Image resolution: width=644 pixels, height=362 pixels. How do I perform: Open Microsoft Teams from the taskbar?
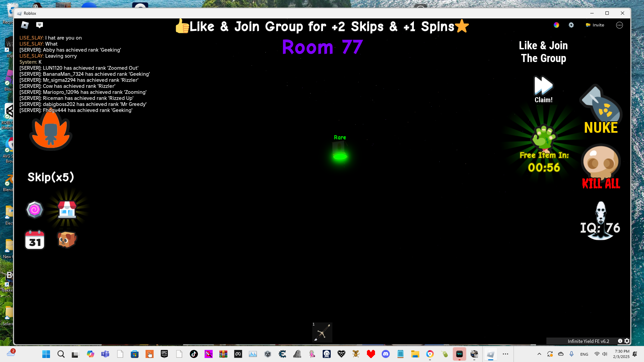point(105,354)
